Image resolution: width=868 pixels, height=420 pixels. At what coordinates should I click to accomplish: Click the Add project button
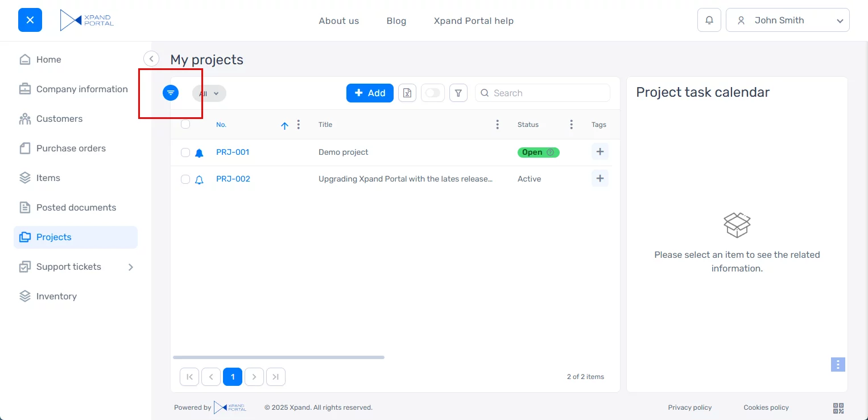point(370,93)
